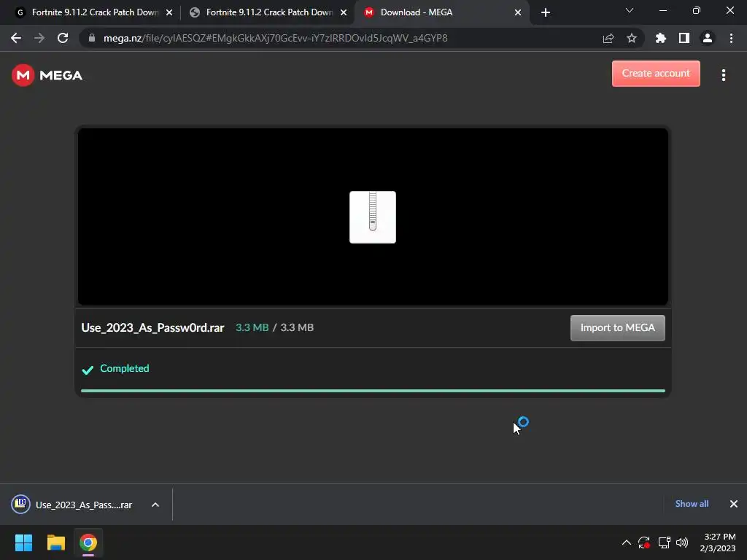This screenshot has width=747, height=560.
Task: Show hidden system tray icons
Action: 627,542
